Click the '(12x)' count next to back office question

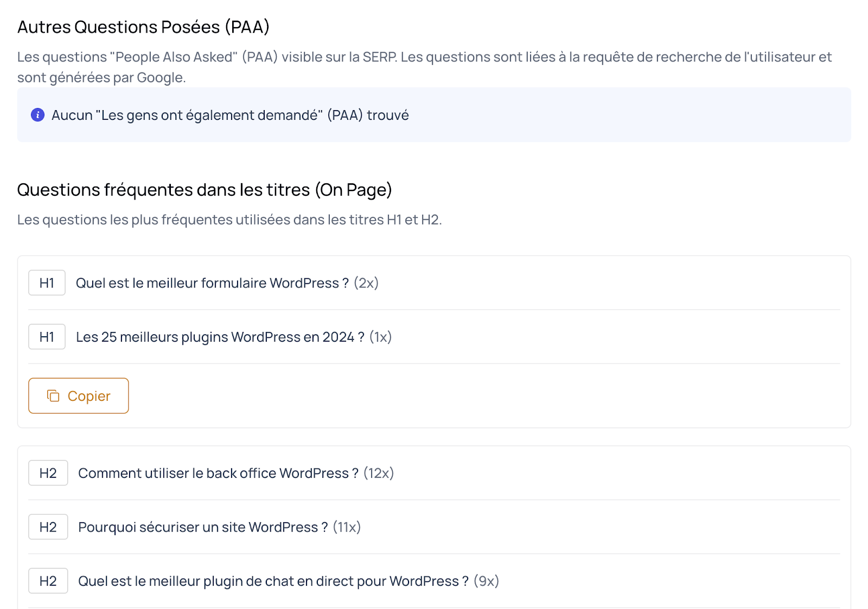point(378,473)
